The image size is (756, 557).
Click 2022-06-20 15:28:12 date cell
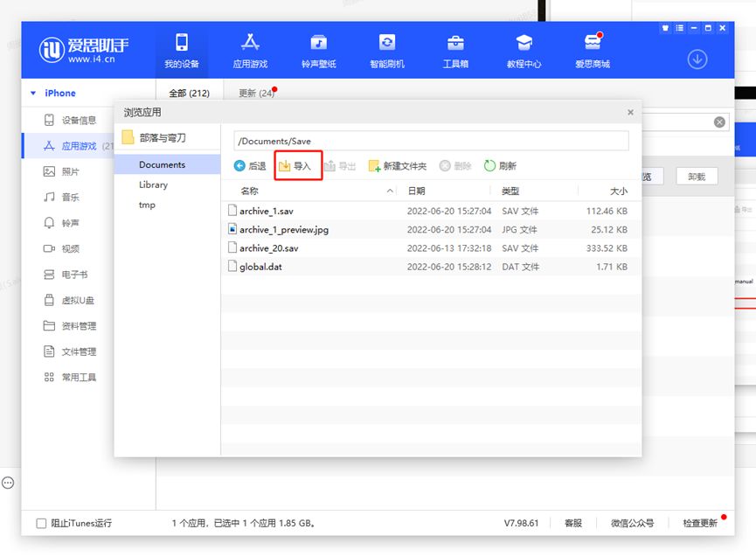tap(449, 267)
